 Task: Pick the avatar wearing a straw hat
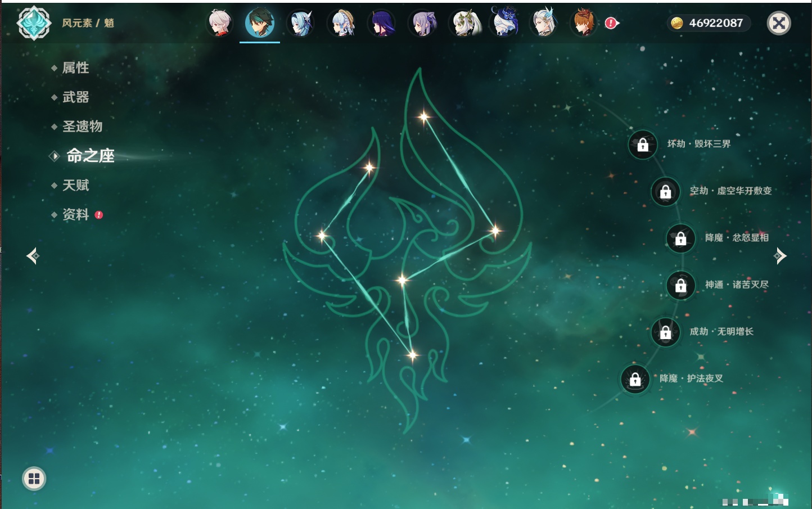[342, 23]
